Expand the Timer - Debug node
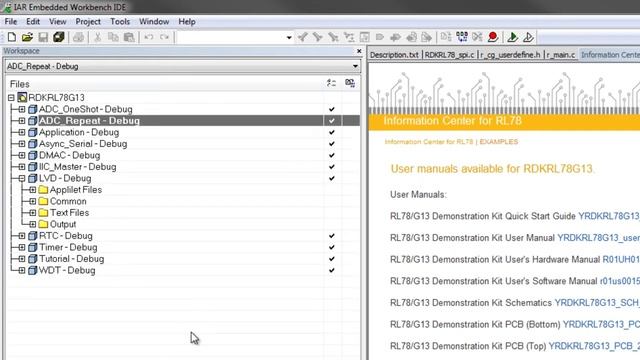Image resolution: width=640 pixels, height=360 pixels. 22,247
